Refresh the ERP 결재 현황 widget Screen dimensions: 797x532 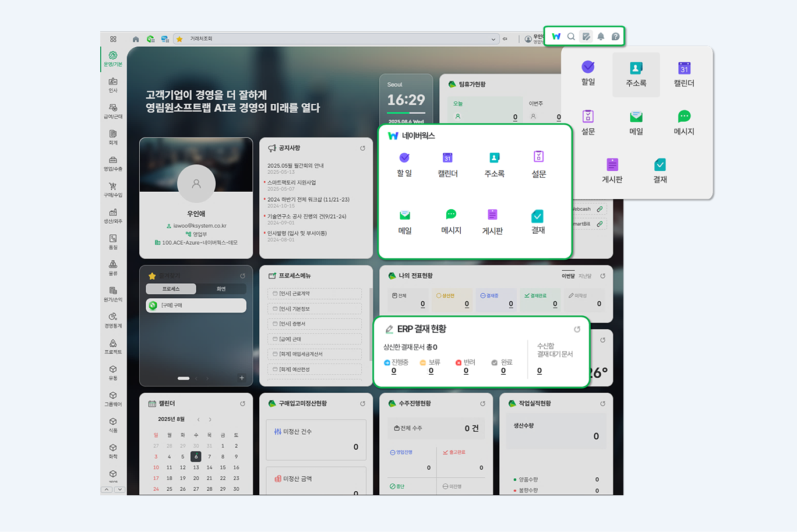(577, 329)
